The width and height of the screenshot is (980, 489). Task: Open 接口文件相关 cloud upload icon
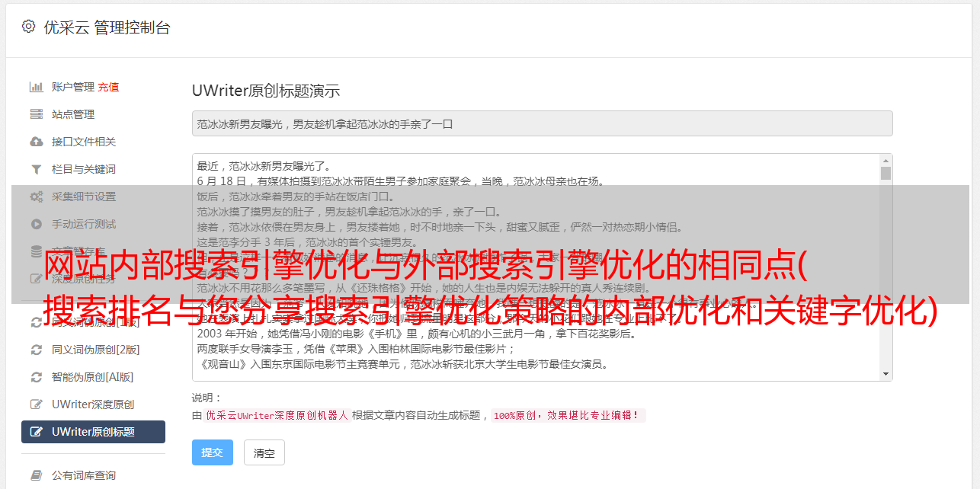tap(36, 142)
